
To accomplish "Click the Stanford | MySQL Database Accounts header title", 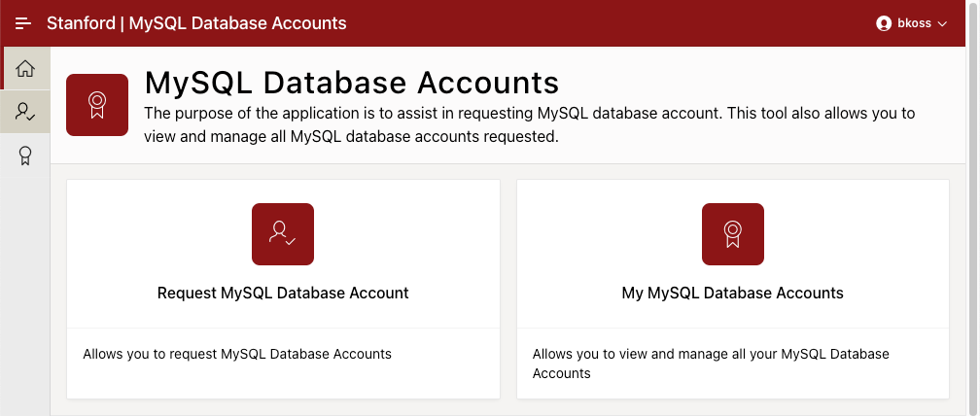I will pyautogui.click(x=196, y=23).
